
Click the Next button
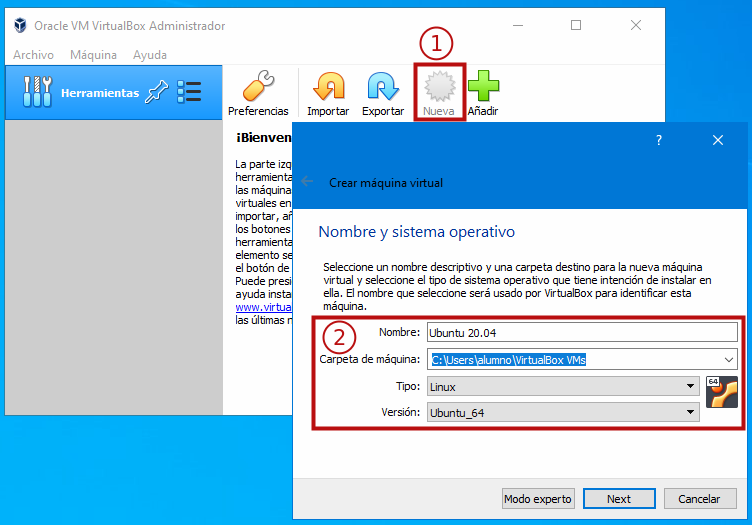[619, 499]
